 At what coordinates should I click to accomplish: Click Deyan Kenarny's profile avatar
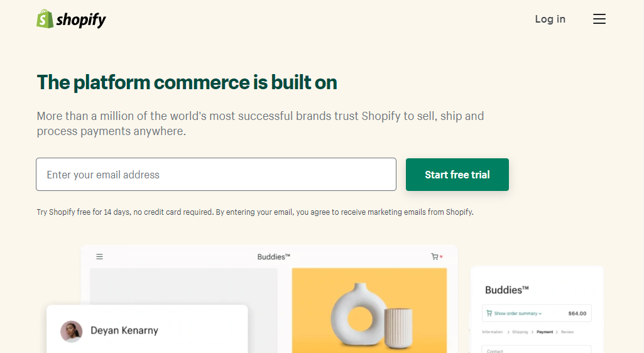point(72,331)
